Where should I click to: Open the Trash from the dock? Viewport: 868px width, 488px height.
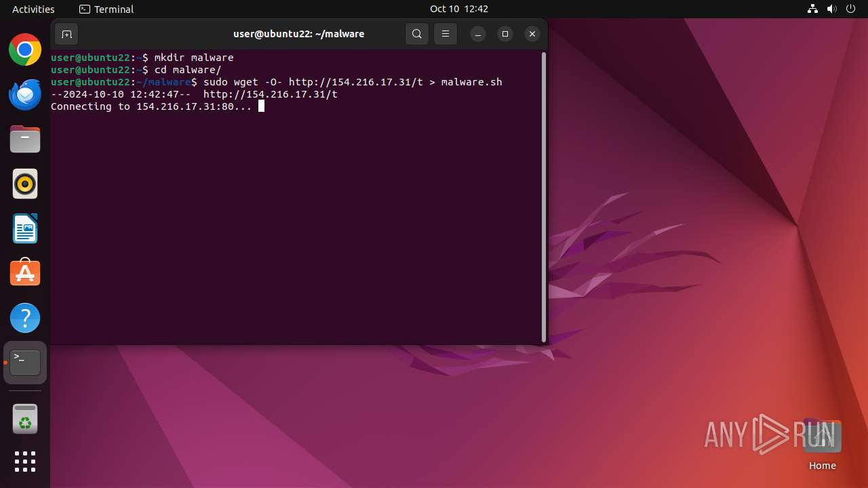tap(25, 419)
